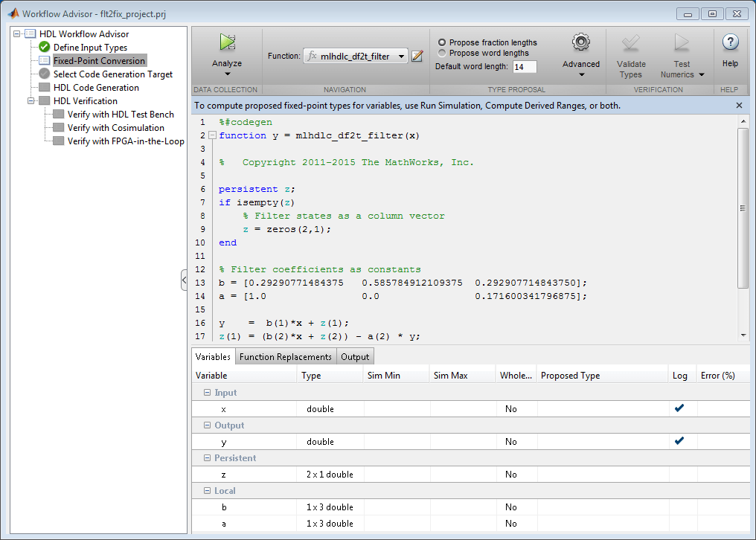Open the Function selection dropdown
This screenshot has width=756, height=540.
[401, 57]
